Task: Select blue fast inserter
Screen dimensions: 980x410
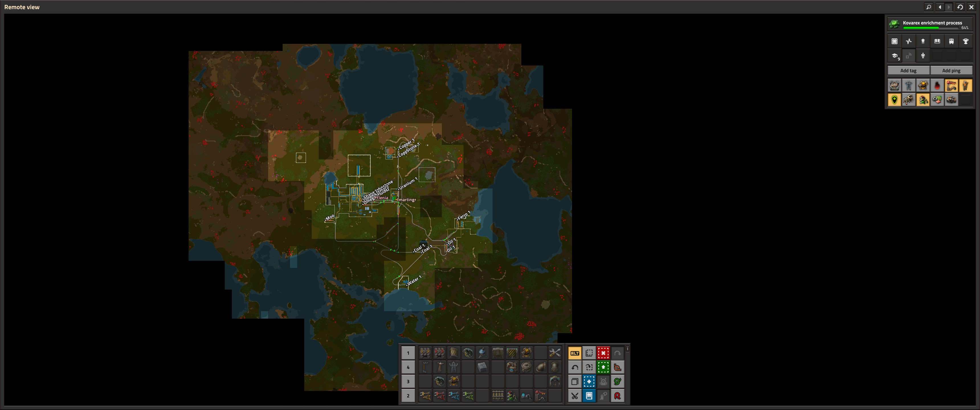Action: (454, 396)
